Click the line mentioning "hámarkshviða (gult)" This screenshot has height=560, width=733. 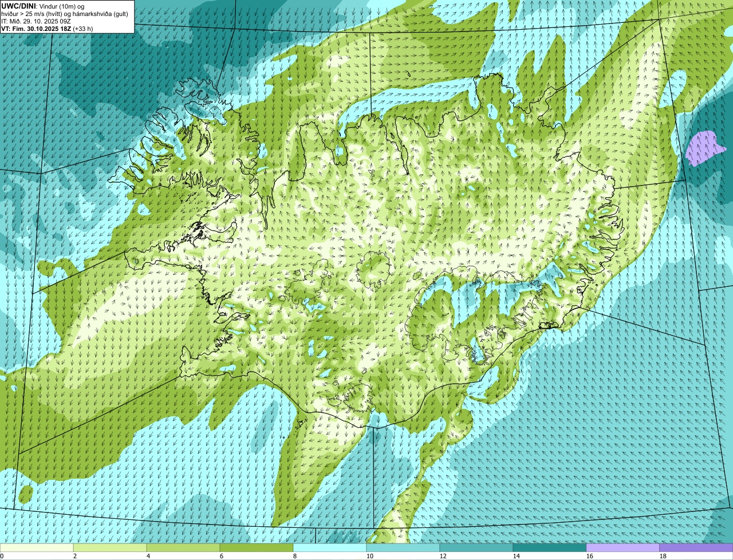pyautogui.click(x=65, y=13)
